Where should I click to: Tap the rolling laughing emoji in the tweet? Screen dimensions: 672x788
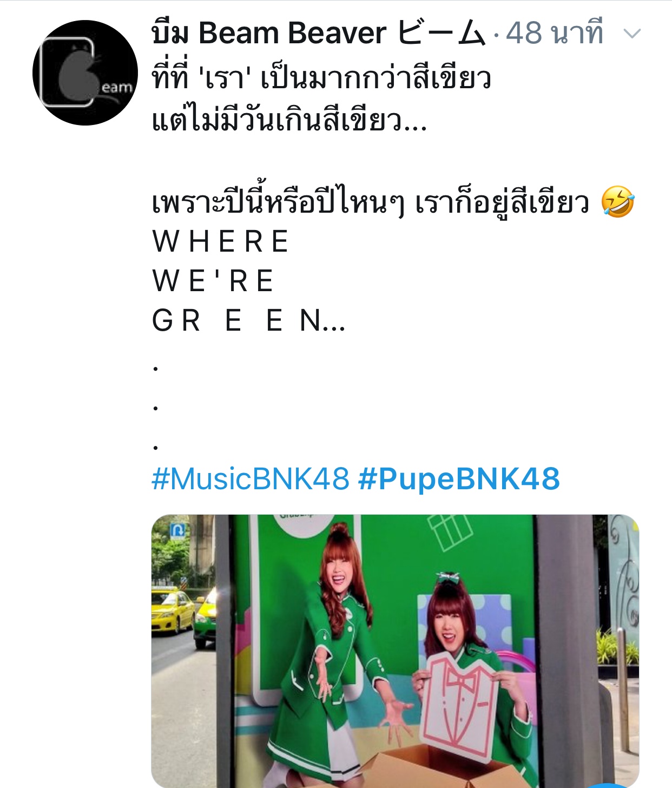click(617, 202)
